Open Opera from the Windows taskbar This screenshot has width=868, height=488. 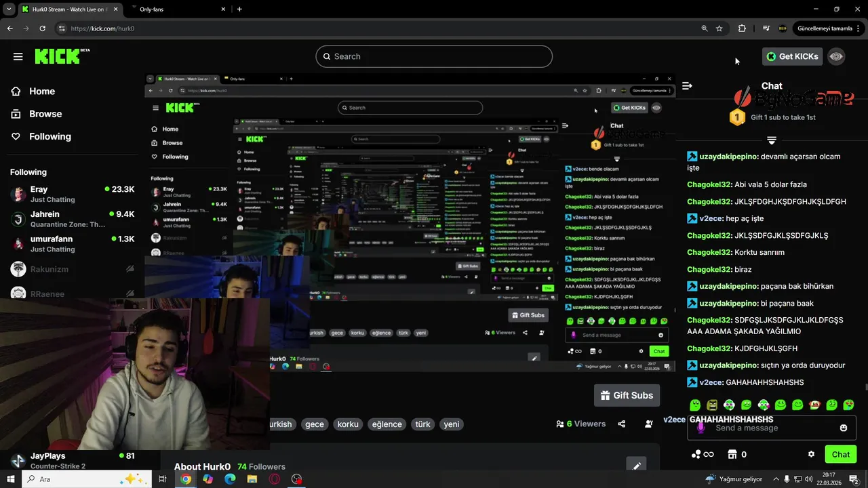pyautogui.click(x=275, y=479)
